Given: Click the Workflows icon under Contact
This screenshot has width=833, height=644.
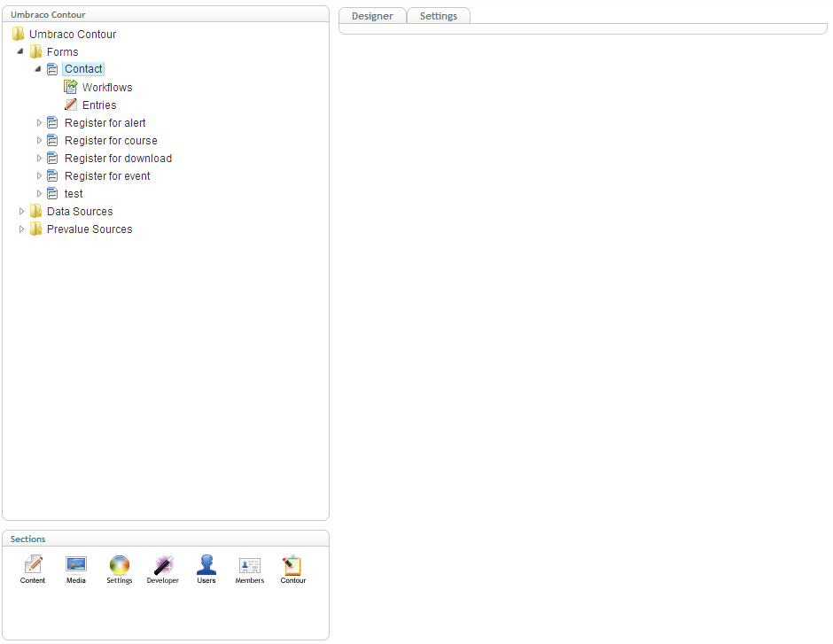Looking at the screenshot, I should [x=71, y=87].
